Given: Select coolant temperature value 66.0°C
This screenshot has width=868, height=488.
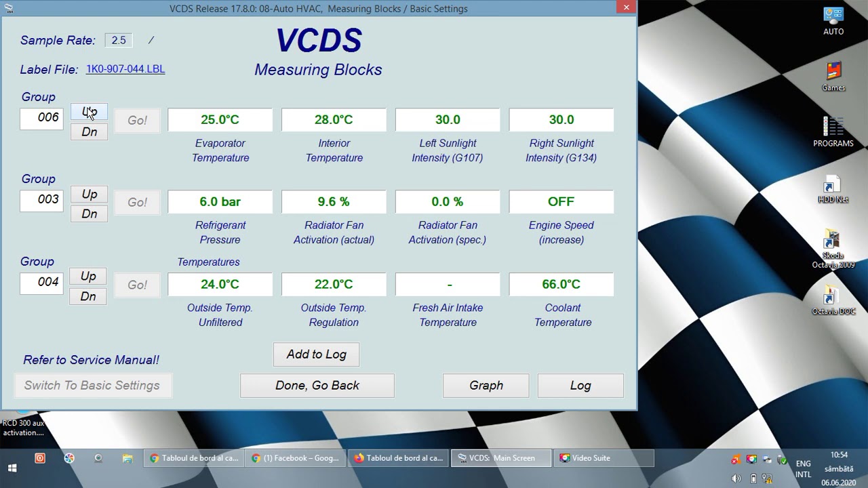Looking at the screenshot, I should tap(561, 285).
